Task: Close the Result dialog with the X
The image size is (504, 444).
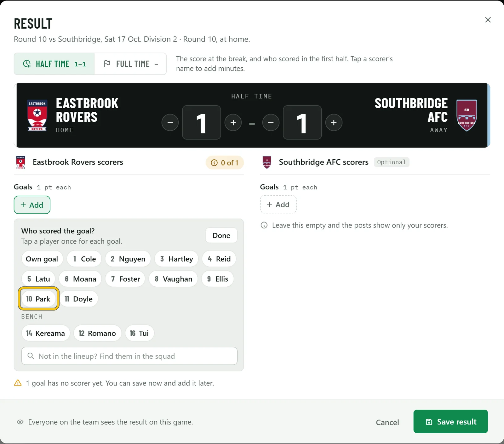Action: click(488, 20)
